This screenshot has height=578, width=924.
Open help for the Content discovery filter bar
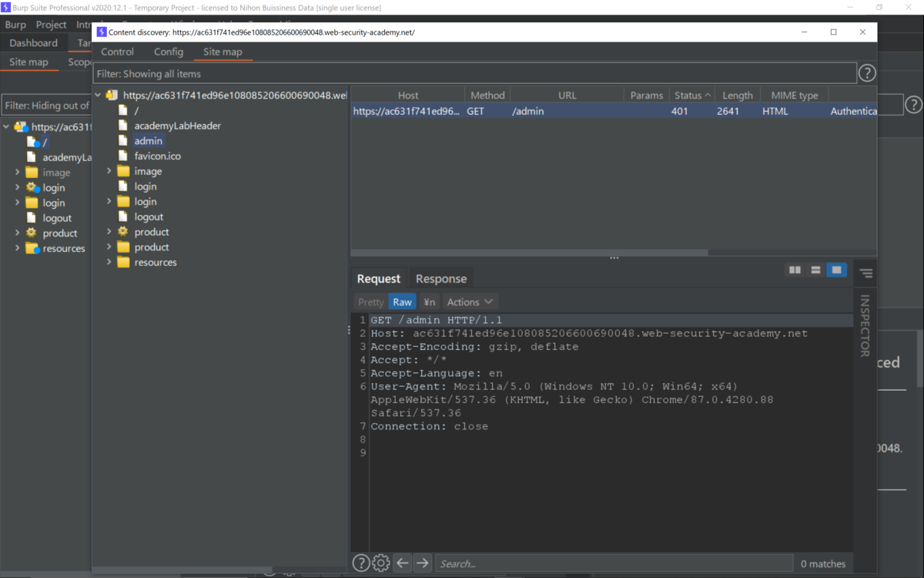pos(867,73)
